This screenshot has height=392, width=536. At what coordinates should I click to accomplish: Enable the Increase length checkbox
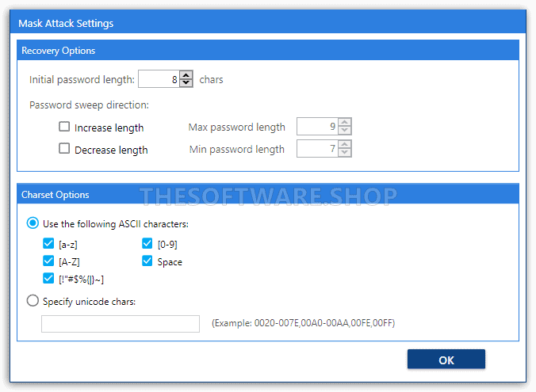point(64,127)
